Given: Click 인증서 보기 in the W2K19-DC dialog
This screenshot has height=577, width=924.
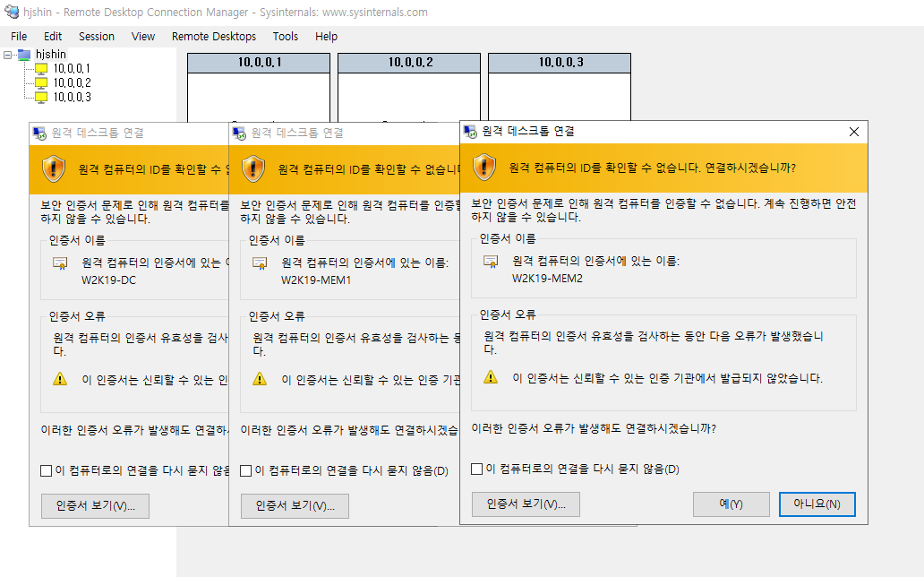Looking at the screenshot, I should 95,505.
